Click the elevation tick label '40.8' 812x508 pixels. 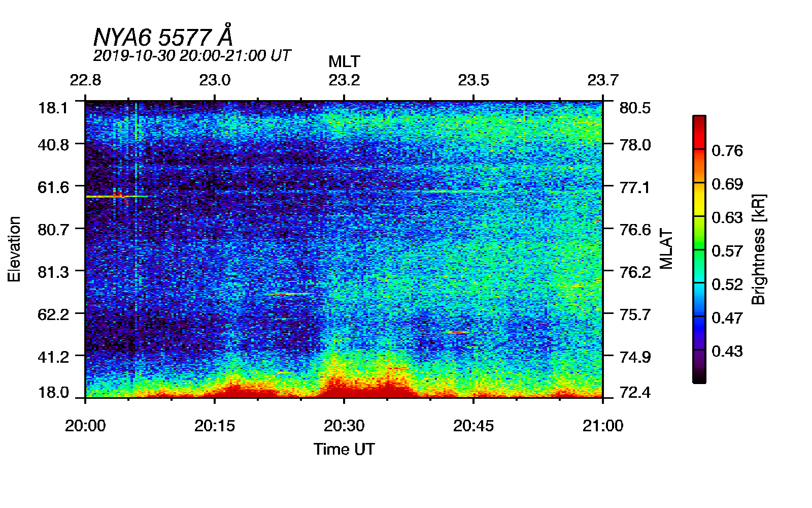[53, 145]
